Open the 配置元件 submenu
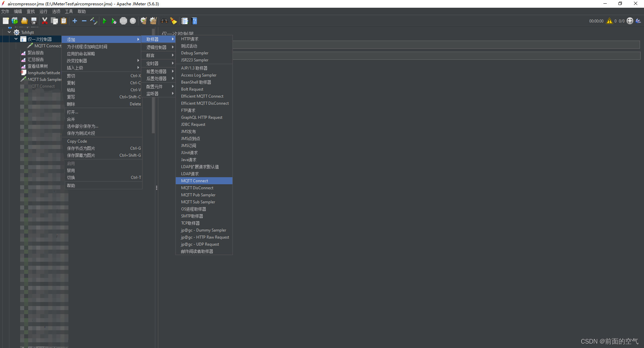The image size is (644, 348). (x=159, y=87)
